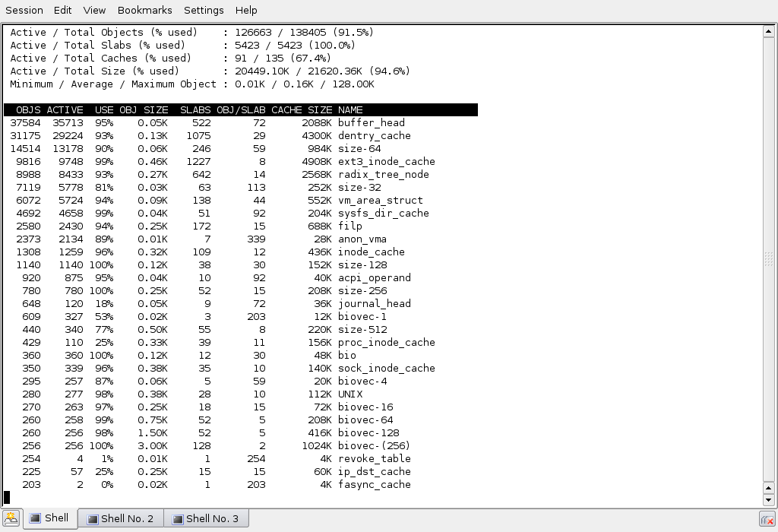This screenshot has height=532, width=778.
Task: Click the ext3_inode_cache text
Action: pyautogui.click(x=387, y=161)
